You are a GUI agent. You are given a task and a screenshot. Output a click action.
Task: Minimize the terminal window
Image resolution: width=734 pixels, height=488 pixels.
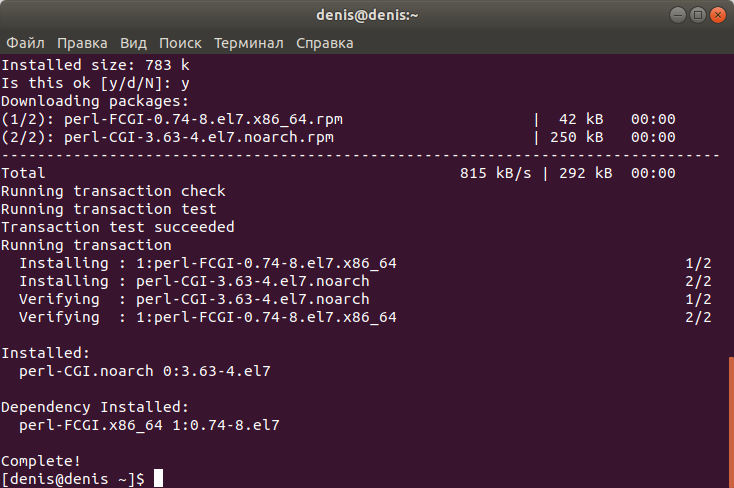tap(677, 15)
